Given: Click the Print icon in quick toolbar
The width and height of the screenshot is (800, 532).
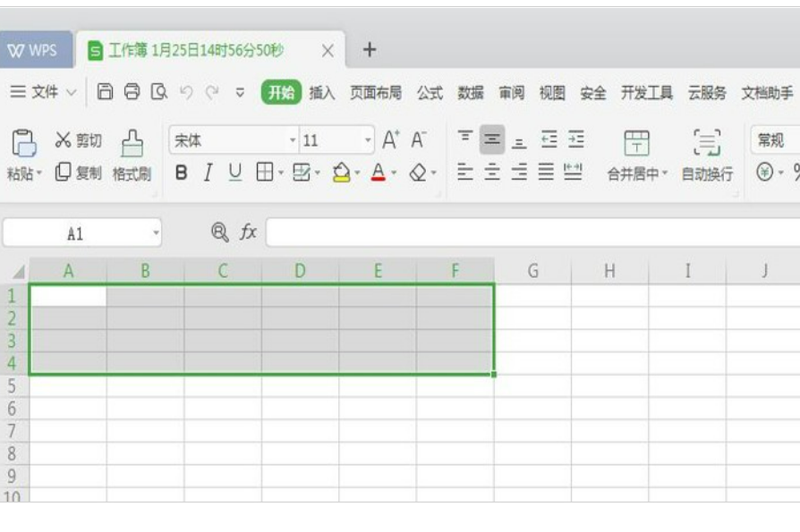Looking at the screenshot, I should pos(132,92).
